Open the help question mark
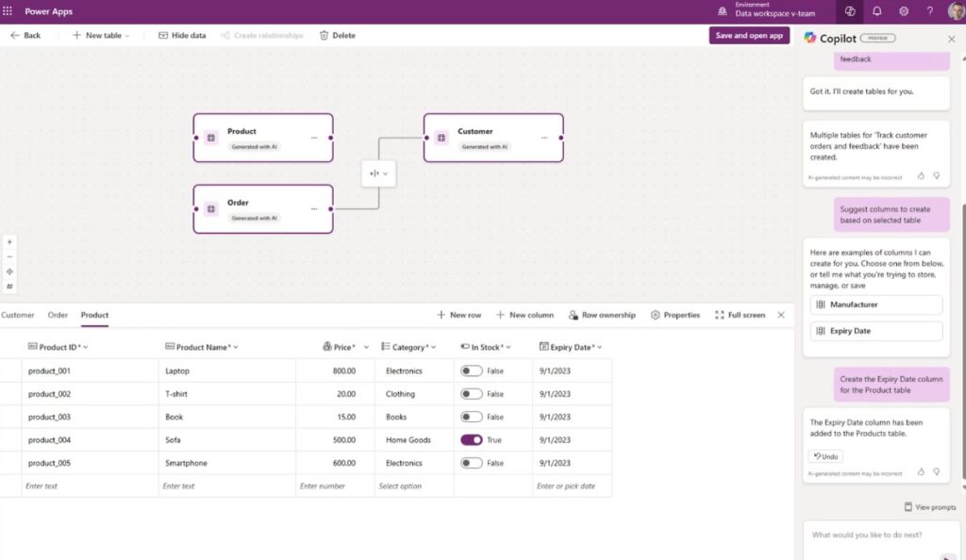This screenshot has width=966, height=560. (929, 11)
